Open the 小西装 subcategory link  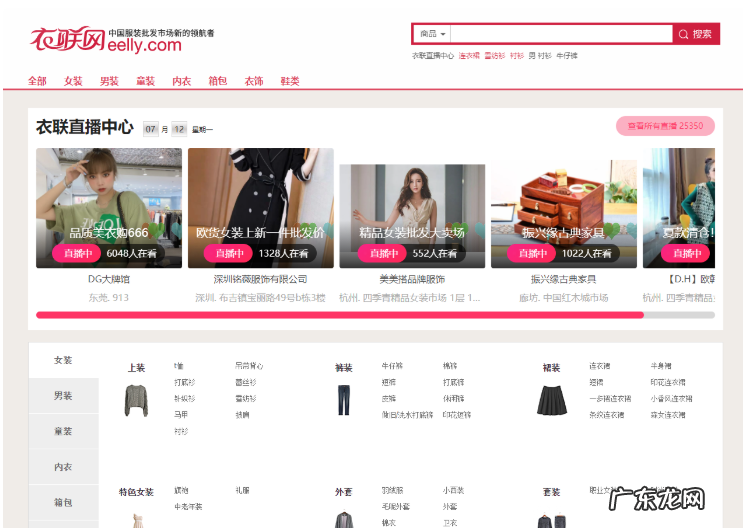[453, 491]
